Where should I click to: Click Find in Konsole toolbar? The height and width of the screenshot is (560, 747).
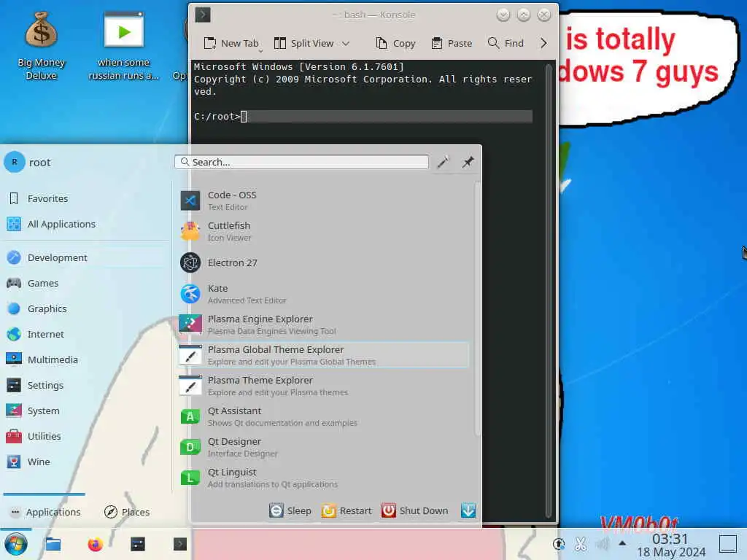tap(506, 43)
